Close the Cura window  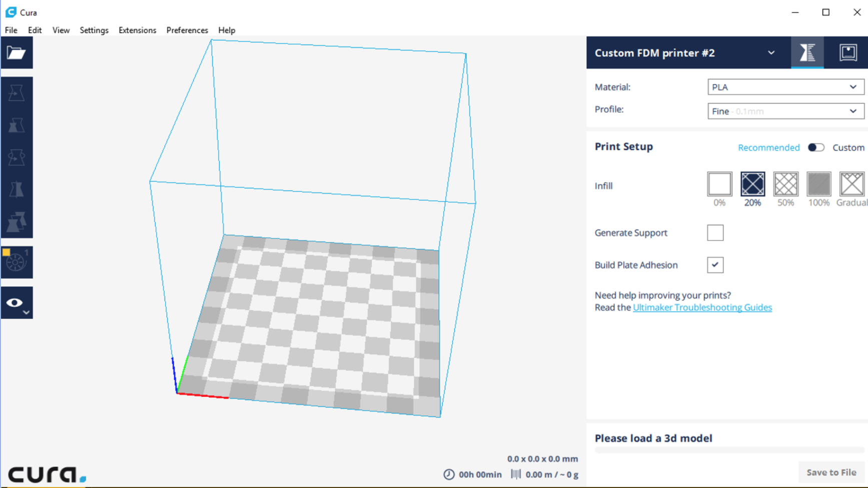[857, 12]
